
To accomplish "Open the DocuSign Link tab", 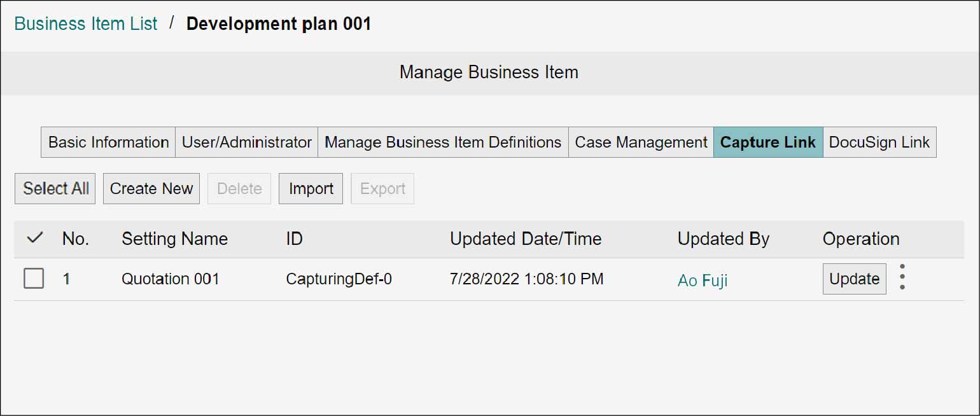I will click(x=879, y=142).
